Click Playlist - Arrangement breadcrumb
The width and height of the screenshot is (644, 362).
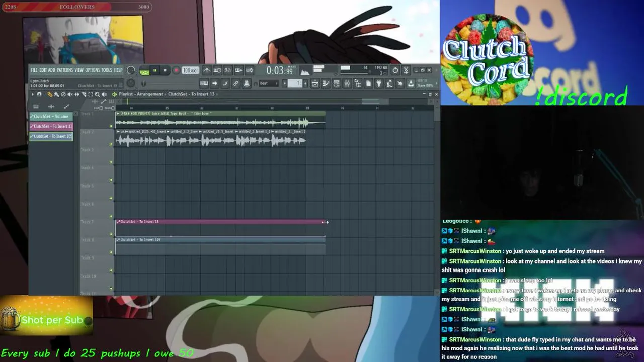(141, 94)
